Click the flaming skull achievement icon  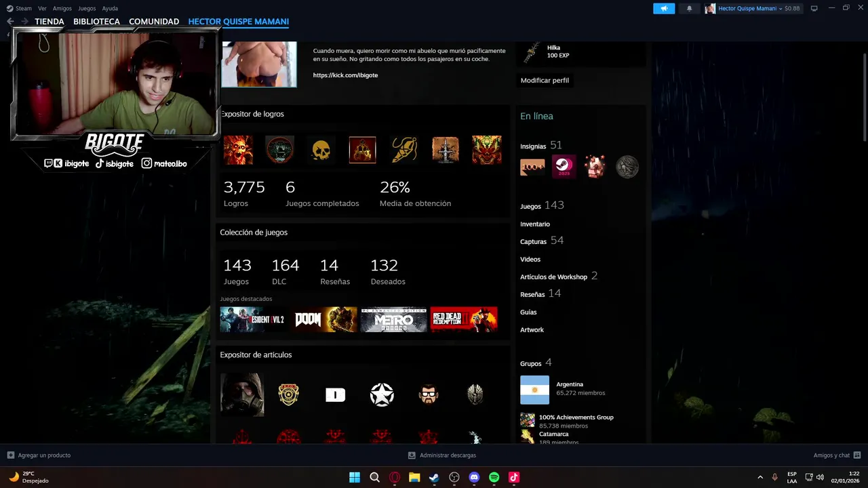pos(238,150)
